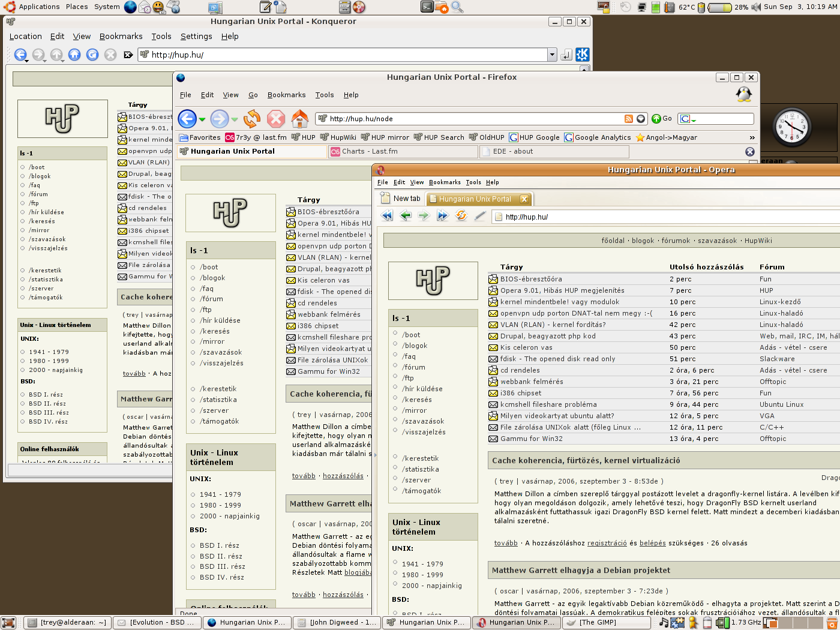Click the KDE gear logo in Konqueror
Image resolution: width=840 pixels, height=630 pixels.
click(582, 55)
